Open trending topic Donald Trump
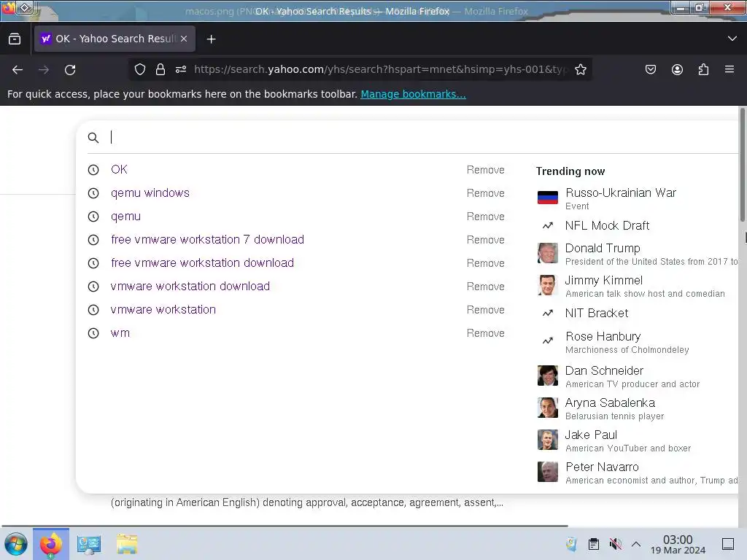Image resolution: width=747 pixels, height=560 pixels. pyautogui.click(x=603, y=248)
